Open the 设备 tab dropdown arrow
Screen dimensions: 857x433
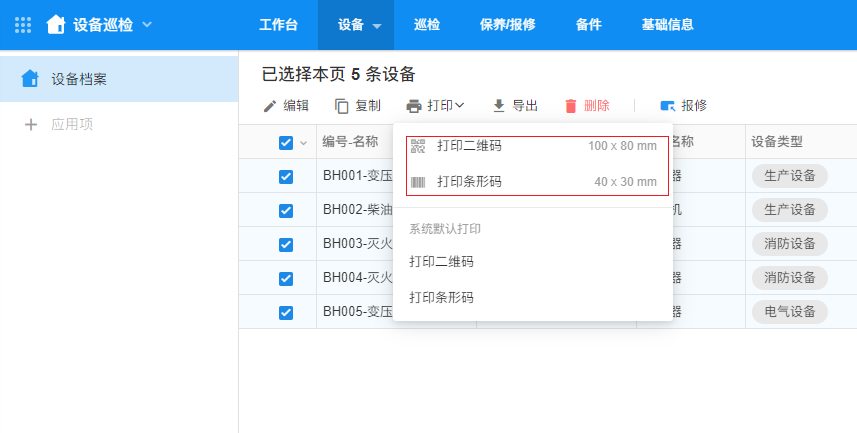pyautogui.click(x=377, y=26)
